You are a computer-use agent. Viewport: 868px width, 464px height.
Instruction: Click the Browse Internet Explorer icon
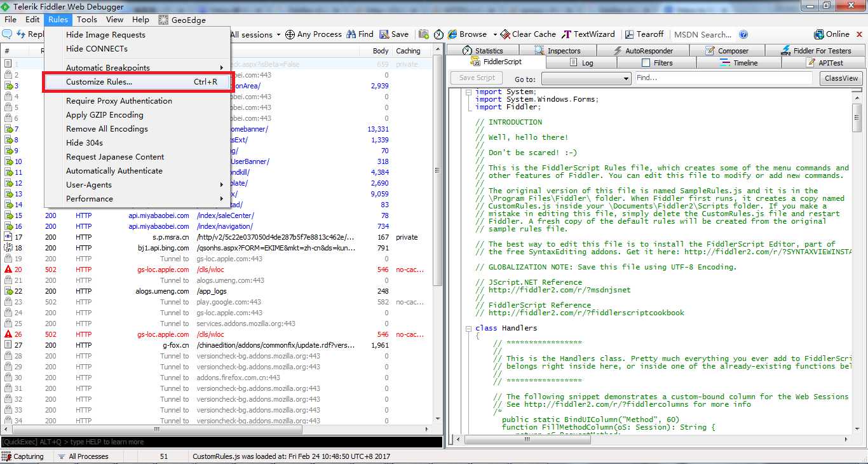tap(452, 34)
